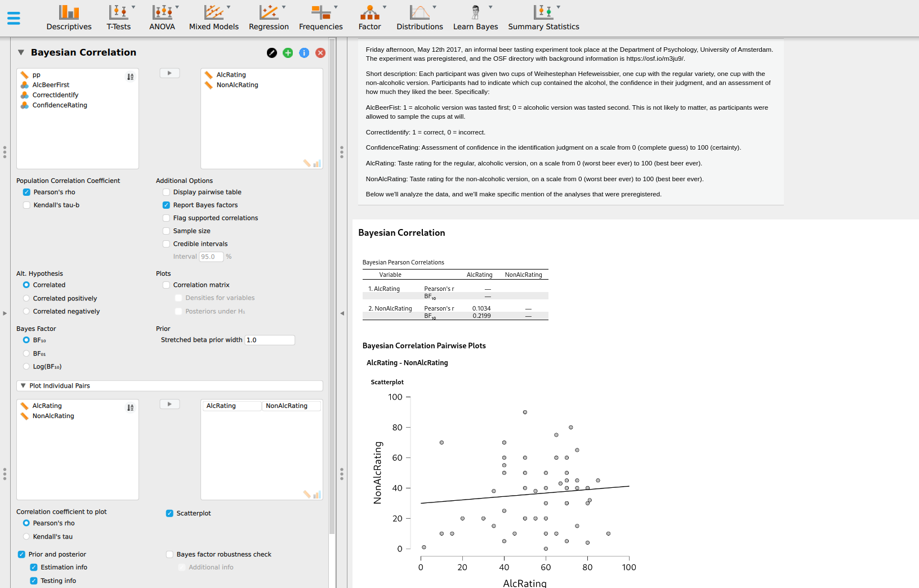Edit analysis title with pencil icon
Screen dimensions: 919x588
tap(272, 53)
